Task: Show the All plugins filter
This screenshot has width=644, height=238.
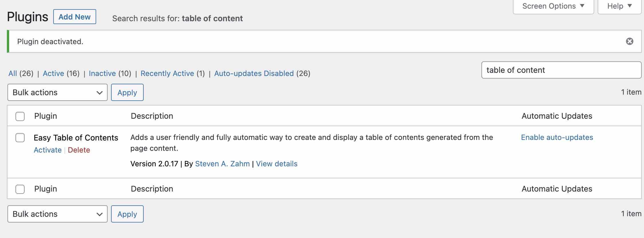Action: [13, 73]
